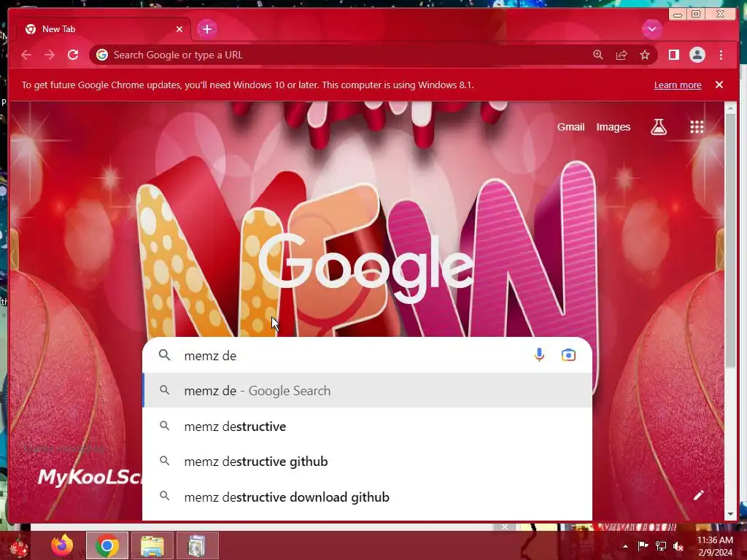Open the zoom magnifier icon in address bar
Viewport: 747px width, 560px height.
598,55
